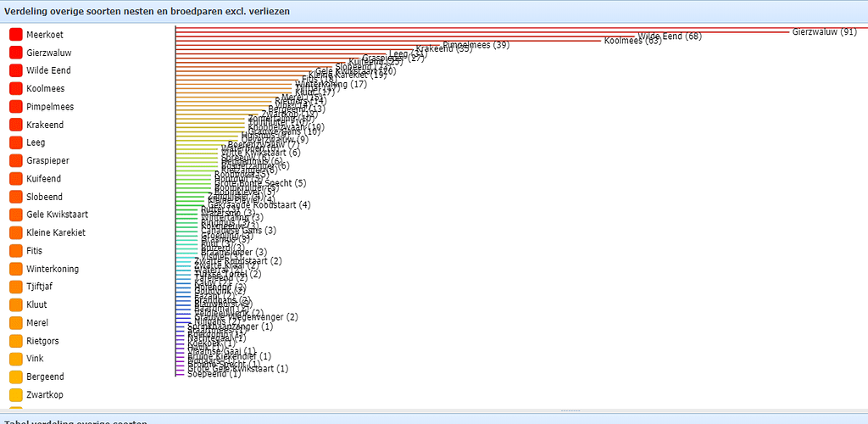The width and height of the screenshot is (868, 424).
Task: Select the Gierzwaluw (91) bar label in chart
Action: tap(825, 32)
